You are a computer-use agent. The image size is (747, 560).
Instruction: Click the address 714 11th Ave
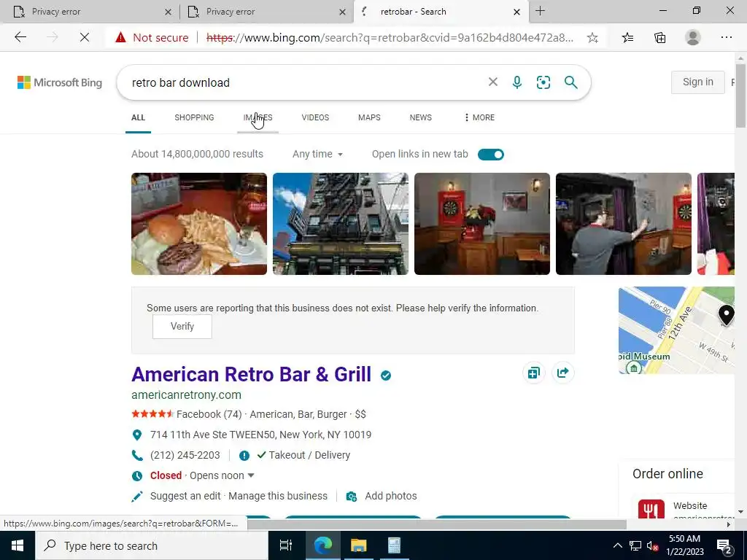[260, 435]
